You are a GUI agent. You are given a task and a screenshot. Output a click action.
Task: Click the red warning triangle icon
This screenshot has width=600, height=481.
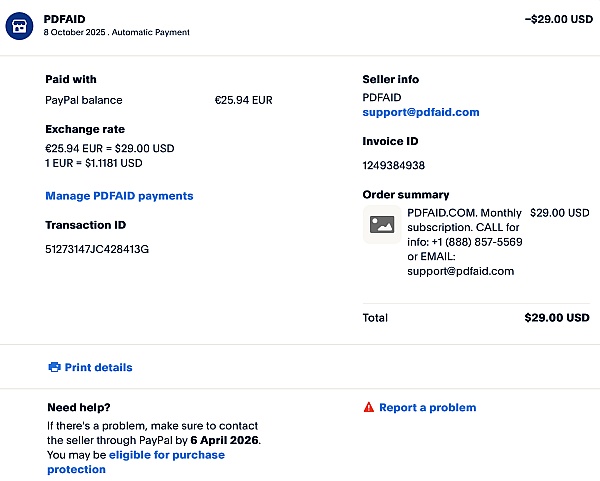[x=369, y=407]
